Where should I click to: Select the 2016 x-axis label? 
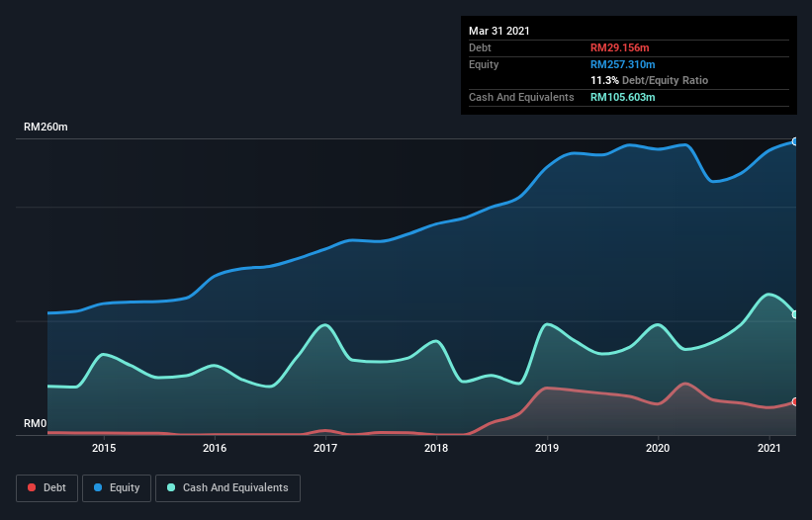pos(215,449)
